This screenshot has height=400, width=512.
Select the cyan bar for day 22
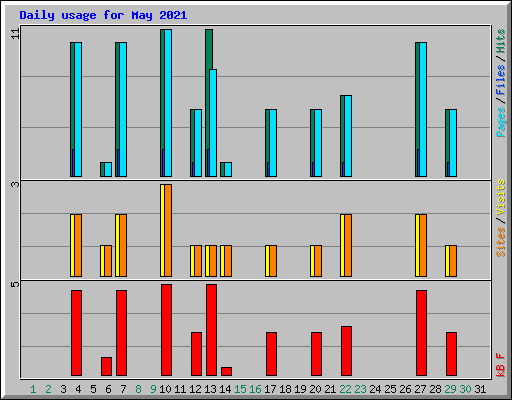pos(348,136)
